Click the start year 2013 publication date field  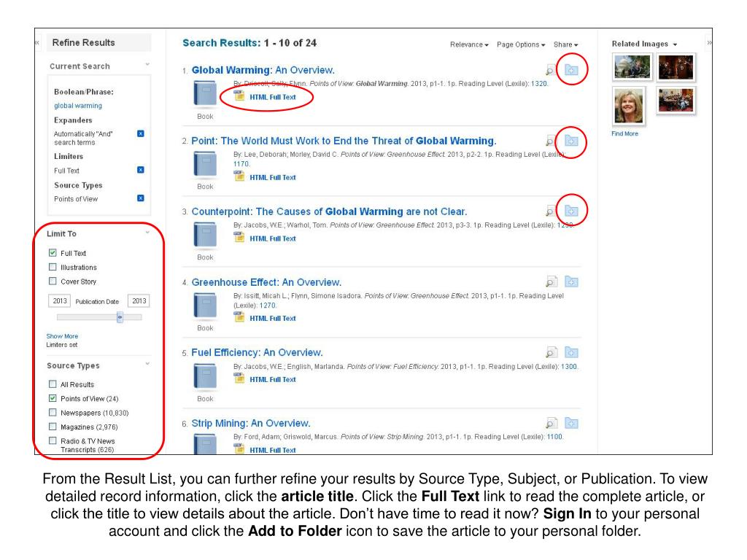[60, 301]
